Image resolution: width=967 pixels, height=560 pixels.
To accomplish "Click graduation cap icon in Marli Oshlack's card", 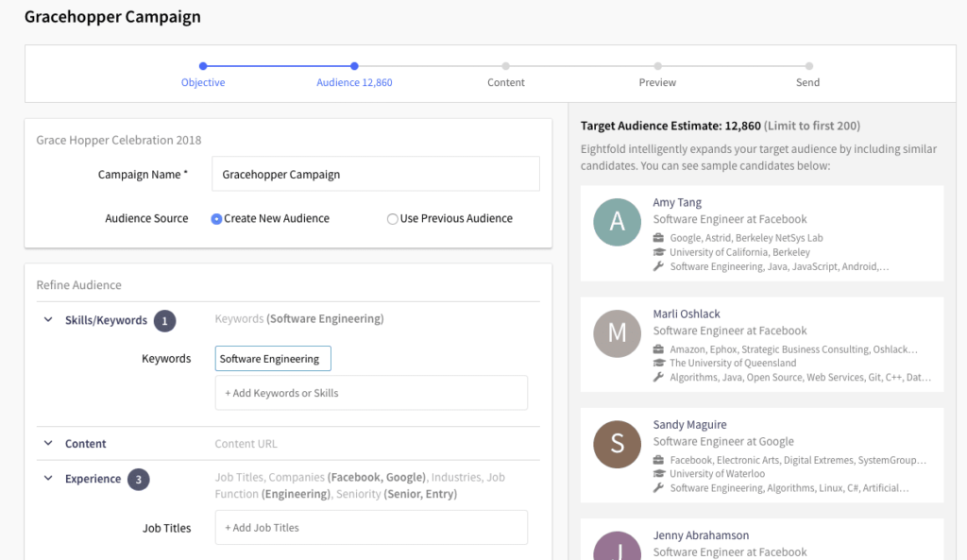I will 658,363.
